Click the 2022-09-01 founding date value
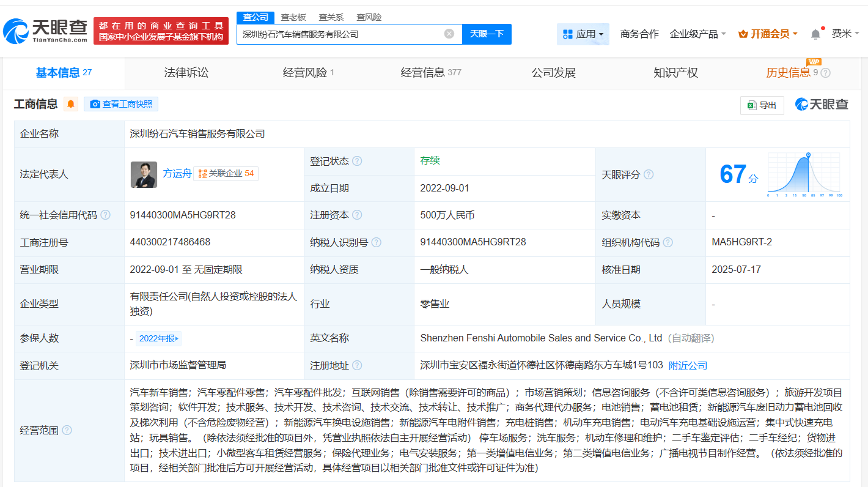Screen dimensions: 868x487 444,188
